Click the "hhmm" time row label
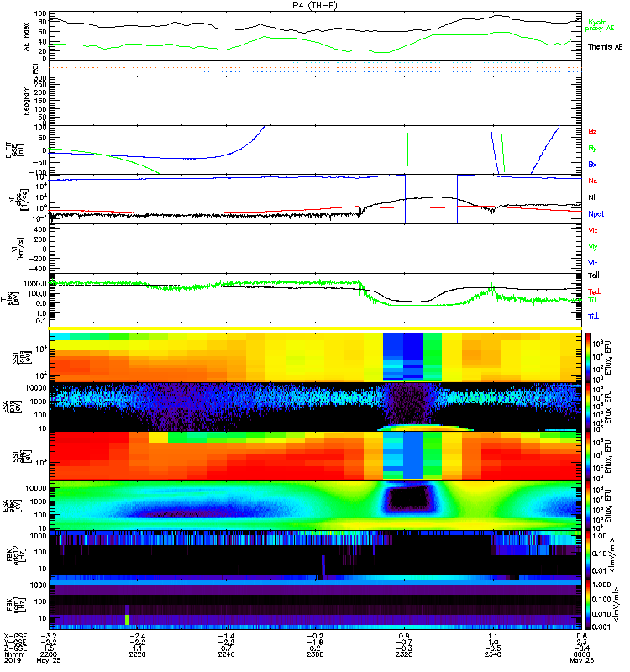Screen dimensions: 630x672 (x=14, y=655)
